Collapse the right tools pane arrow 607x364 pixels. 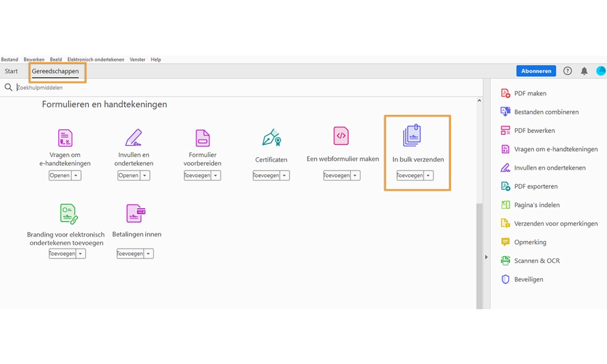tap(486, 257)
